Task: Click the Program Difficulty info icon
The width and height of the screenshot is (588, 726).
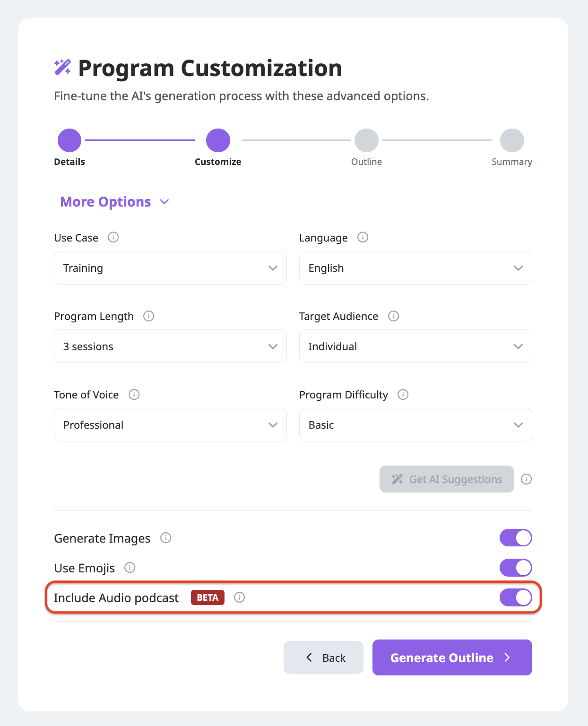Action: pos(403,394)
